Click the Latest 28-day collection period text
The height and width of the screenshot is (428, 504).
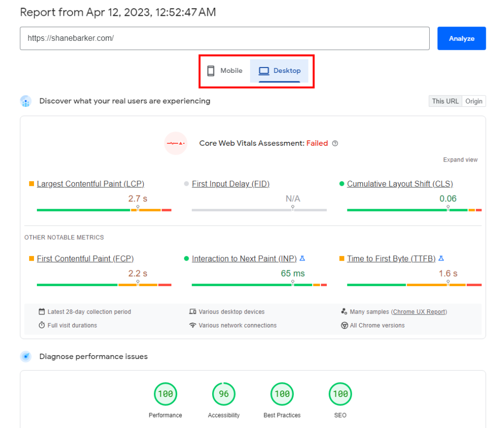(90, 312)
